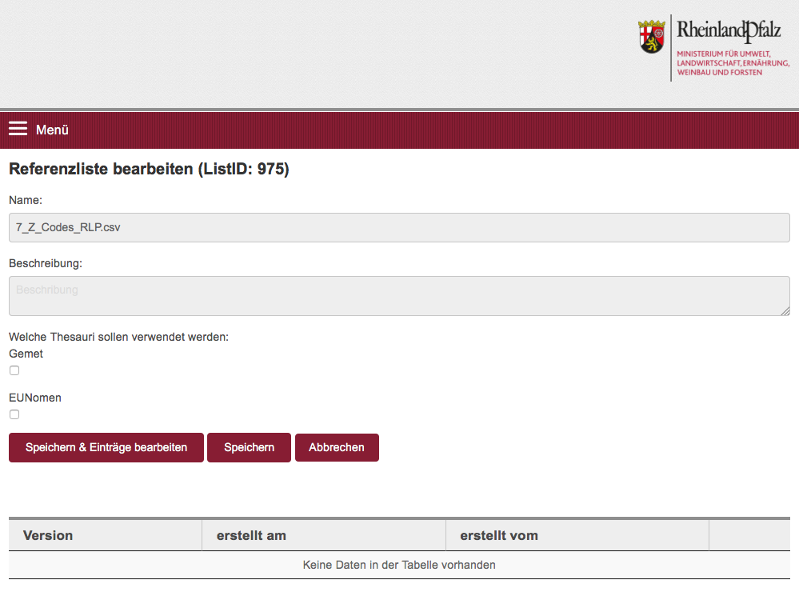Image resolution: width=799 pixels, height=612 pixels.
Task: Grab the Beschreibung text area resize handle
Action: tap(785, 311)
